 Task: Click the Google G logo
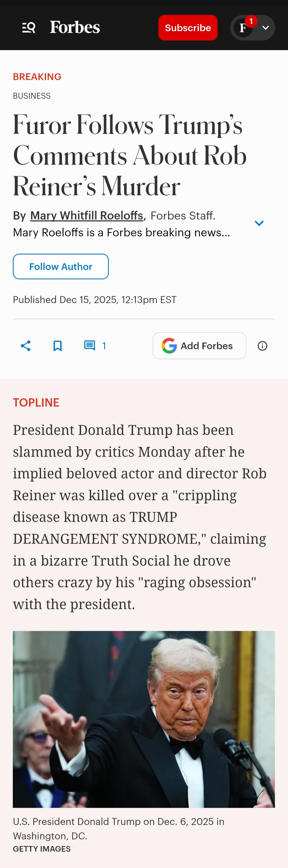169,346
